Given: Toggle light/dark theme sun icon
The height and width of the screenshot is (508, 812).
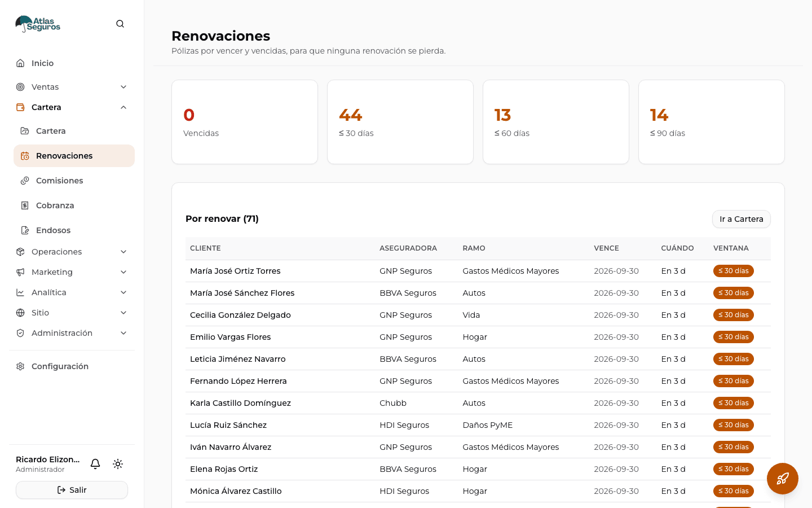Looking at the screenshot, I should [118, 464].
